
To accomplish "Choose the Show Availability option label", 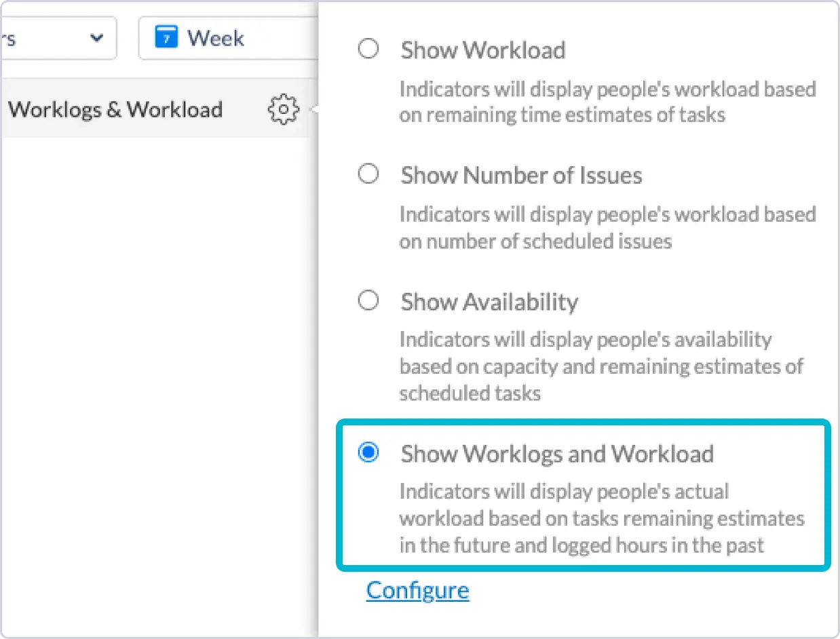I will 489,301.
